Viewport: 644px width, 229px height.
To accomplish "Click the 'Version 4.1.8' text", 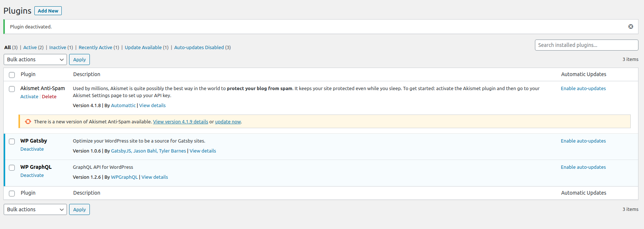I will click(x=87, y=105).
